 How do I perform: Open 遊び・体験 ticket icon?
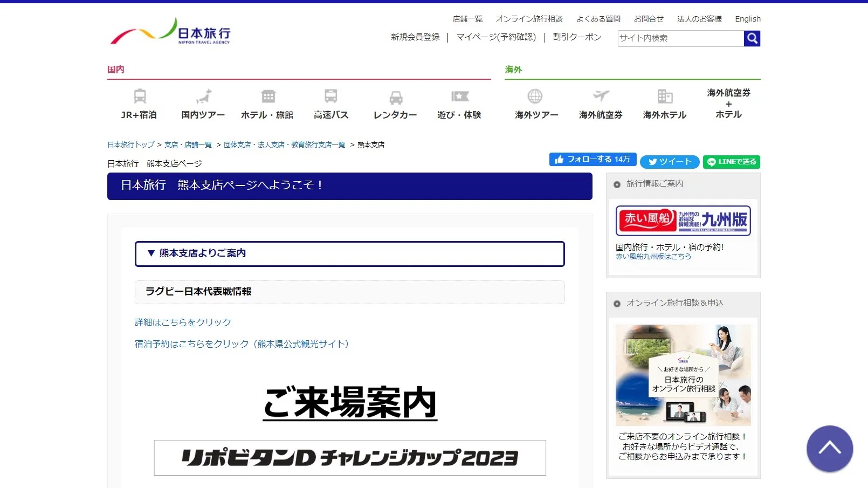tap(460, 97)
